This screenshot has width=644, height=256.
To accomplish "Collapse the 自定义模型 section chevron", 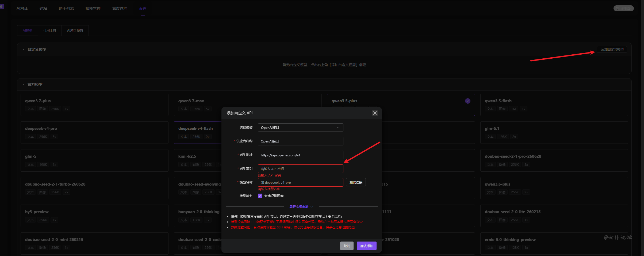I will pos(24,49).
